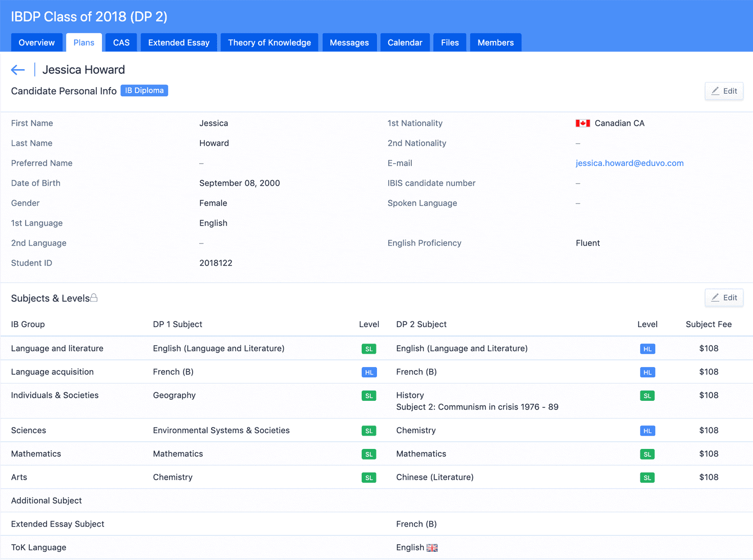The image size is (753, 560).
Task: Click the HL badge for DP 2 Chemistry
Action: 647,431
